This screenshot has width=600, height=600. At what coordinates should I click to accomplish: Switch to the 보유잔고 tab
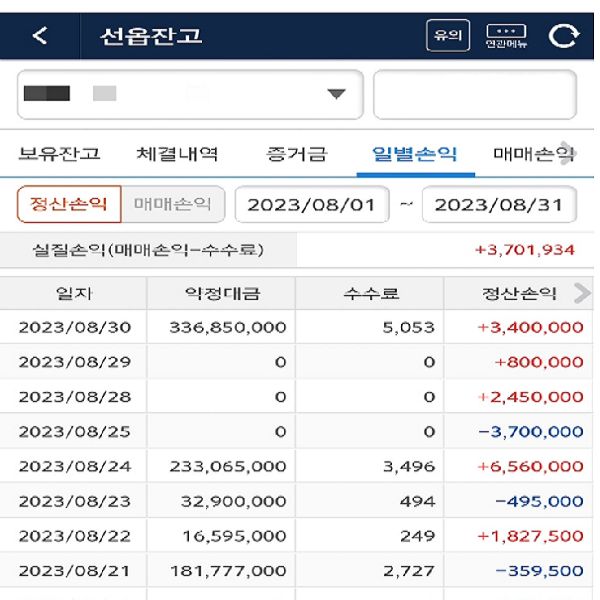click(x=59, y=154)
